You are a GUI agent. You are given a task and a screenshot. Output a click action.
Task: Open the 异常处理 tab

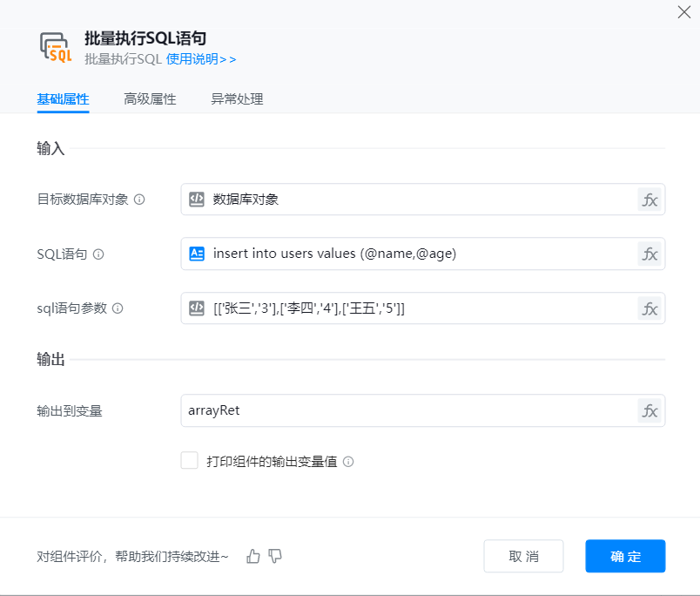tap(237, 99)
